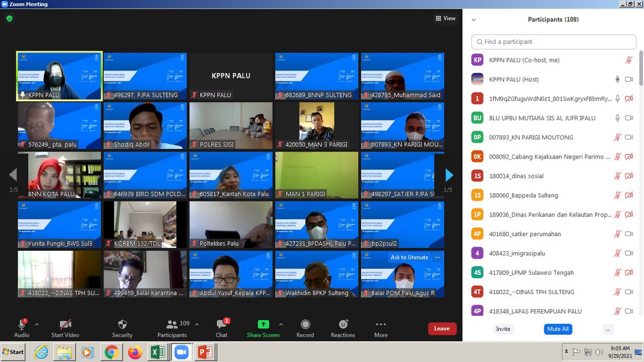Click the red Leave button

pos(442,329)
